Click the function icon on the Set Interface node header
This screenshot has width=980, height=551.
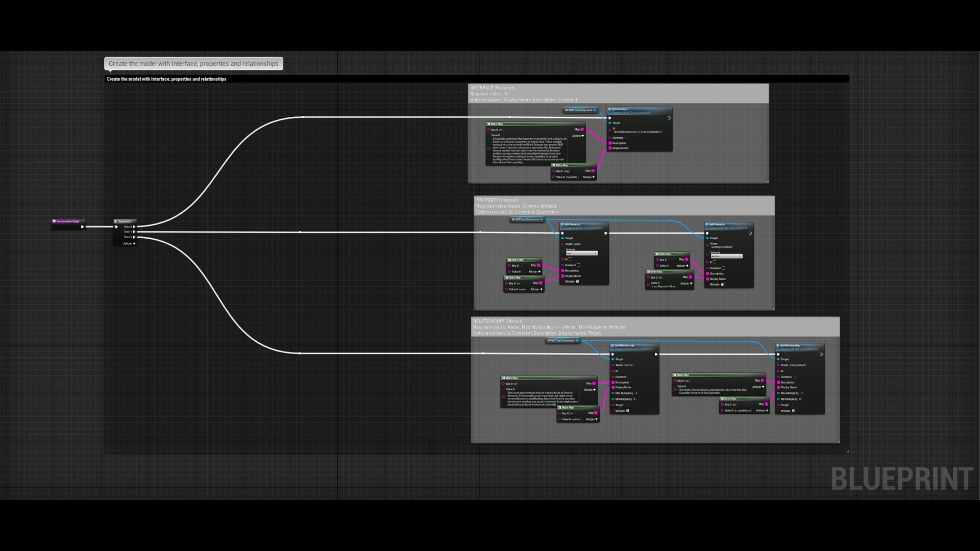click(610, 109)
